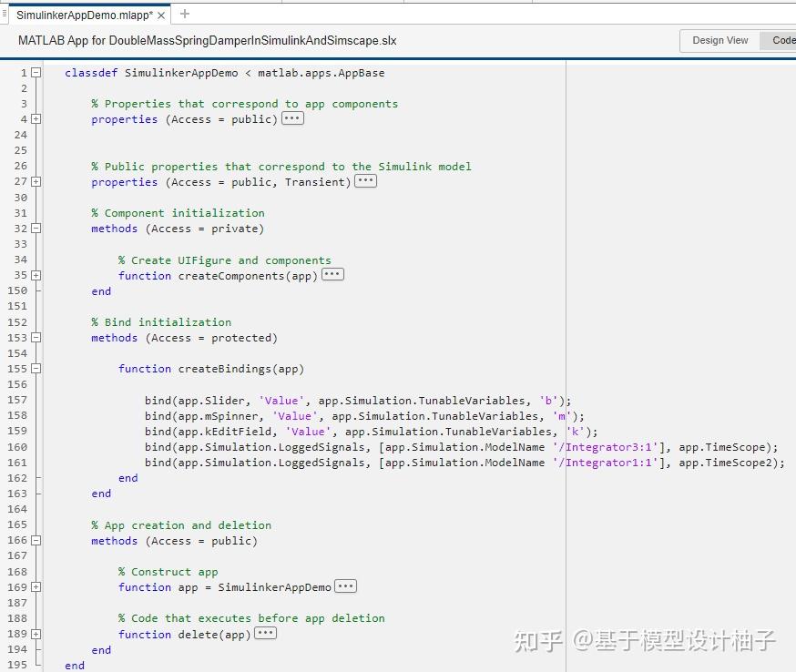
Task: Expand the SimulinkerAppDemo constructor ellipsis icon
Action: point(345,586)
